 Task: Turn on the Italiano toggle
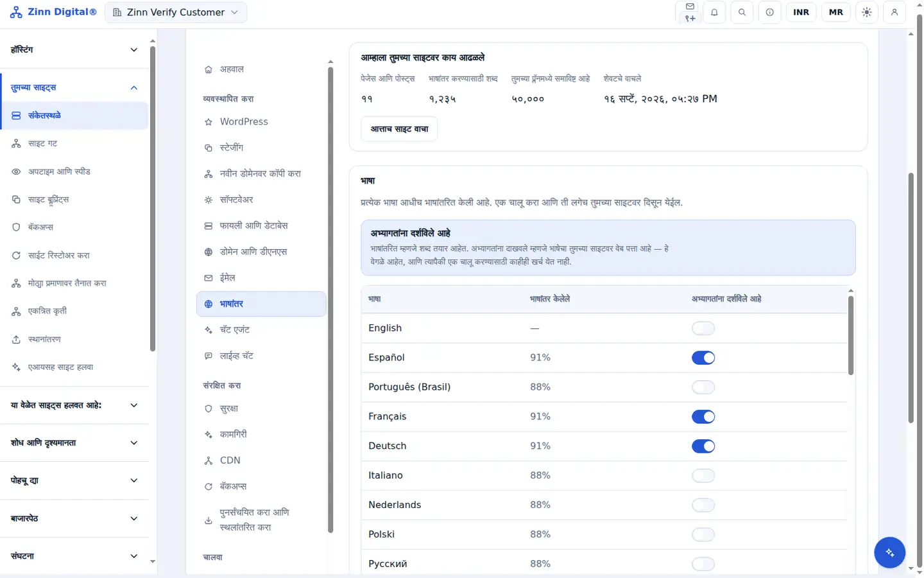703,476
